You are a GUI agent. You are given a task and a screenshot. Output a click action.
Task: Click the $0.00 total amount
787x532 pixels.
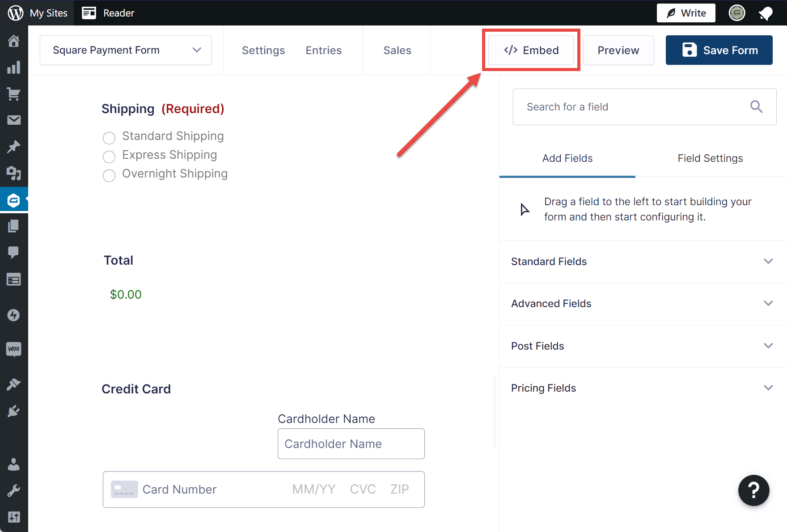[126, 295]
